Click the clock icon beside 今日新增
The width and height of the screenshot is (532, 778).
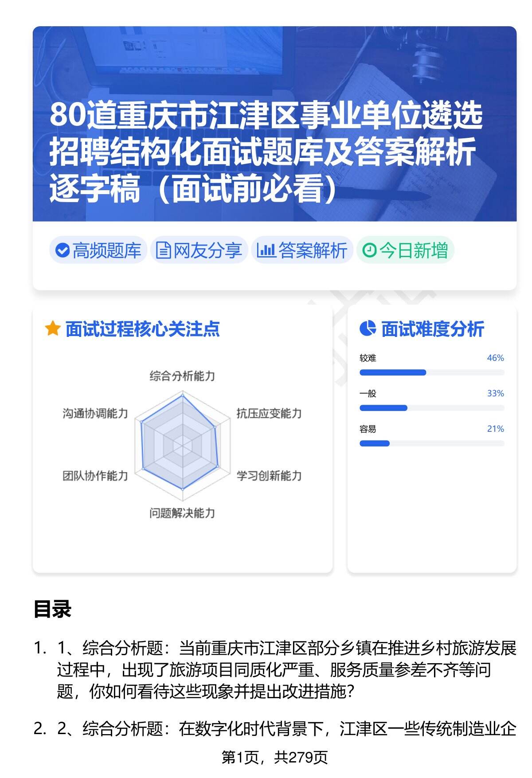369,250
